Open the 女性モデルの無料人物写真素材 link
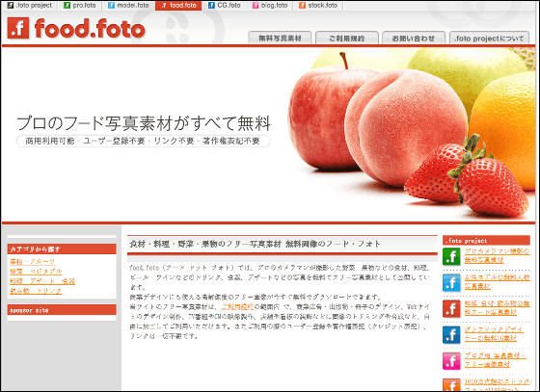The width and height of the screenshot is (540, 392). pos(498,282)
